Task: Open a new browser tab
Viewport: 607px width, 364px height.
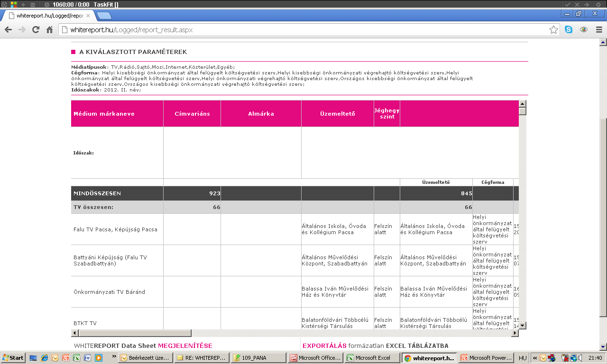Action: 104,16
